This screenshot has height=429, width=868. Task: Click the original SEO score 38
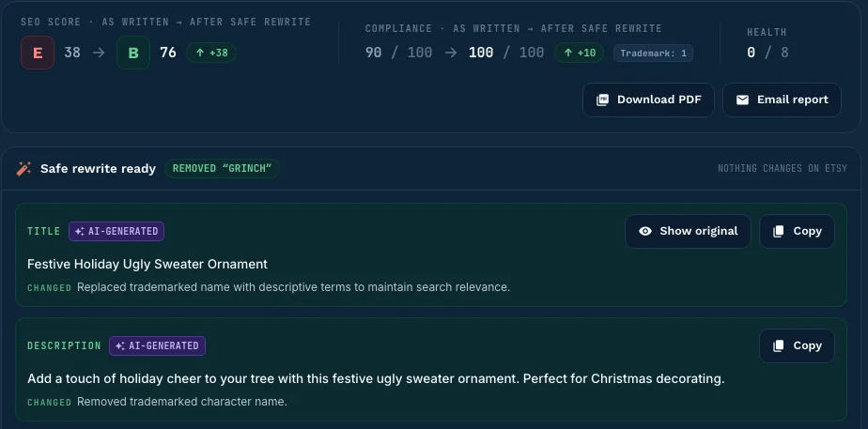coord(72,53)
